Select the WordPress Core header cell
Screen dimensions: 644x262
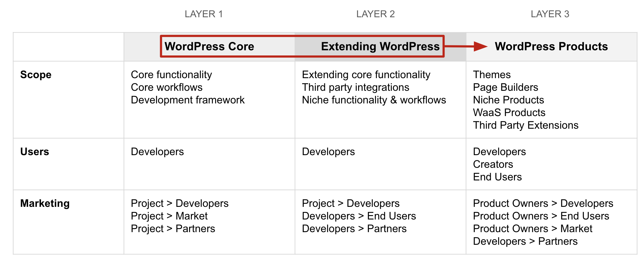pos(209,46)
